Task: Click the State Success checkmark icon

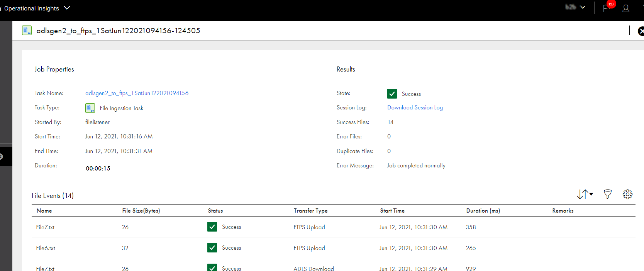Action: point(392,94)
